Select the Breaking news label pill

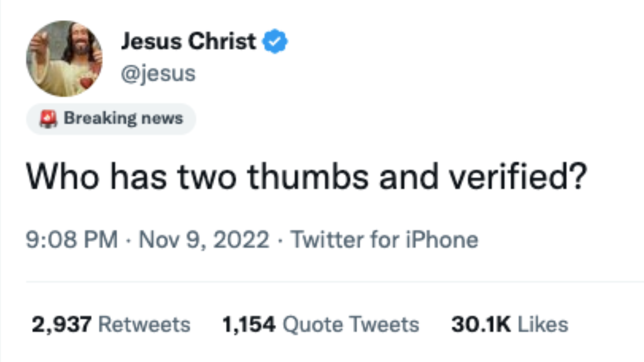coord(111,118)
